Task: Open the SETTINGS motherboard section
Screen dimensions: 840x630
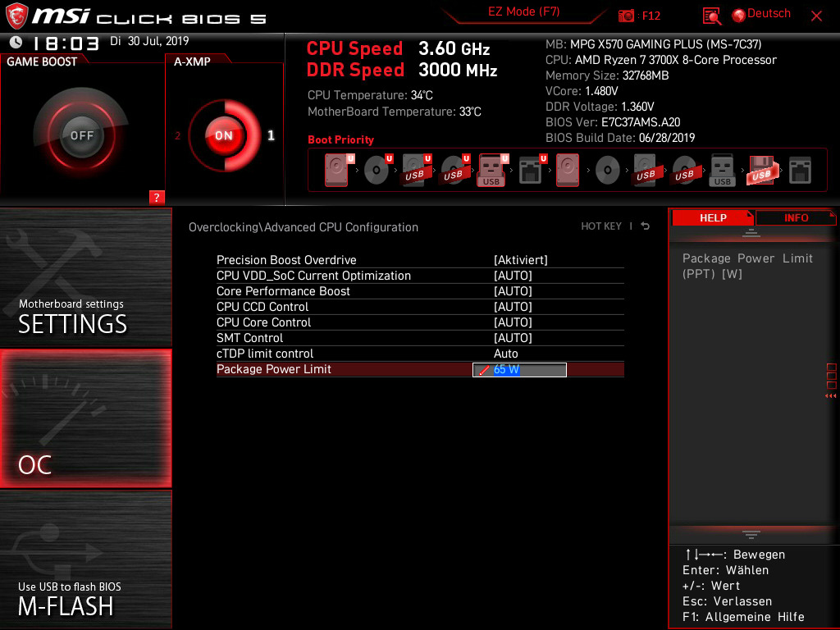Action: (x=85, y=277)
